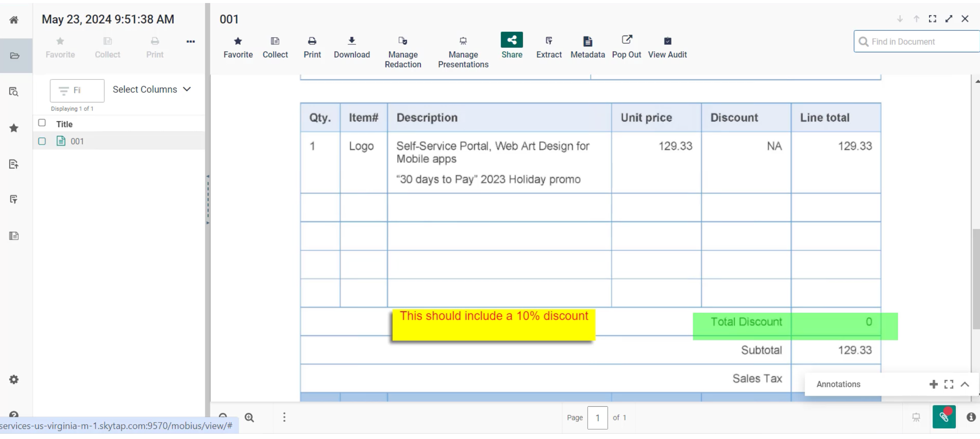The width and height of the screenshot is (980, 439).
Task: Pop Out the document viewer
Action: coord(626,40)
